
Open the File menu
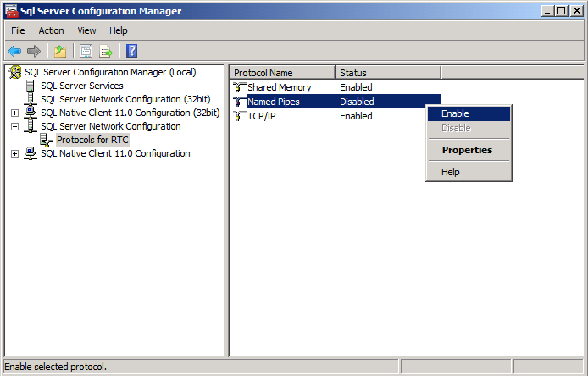click(x=18, y=30)
